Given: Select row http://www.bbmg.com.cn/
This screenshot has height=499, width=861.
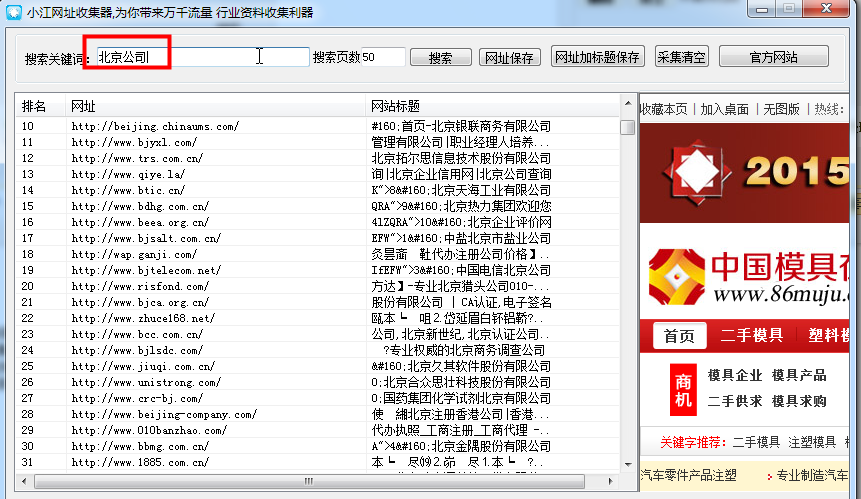Looking at the screenshot, I should point(318,446).
